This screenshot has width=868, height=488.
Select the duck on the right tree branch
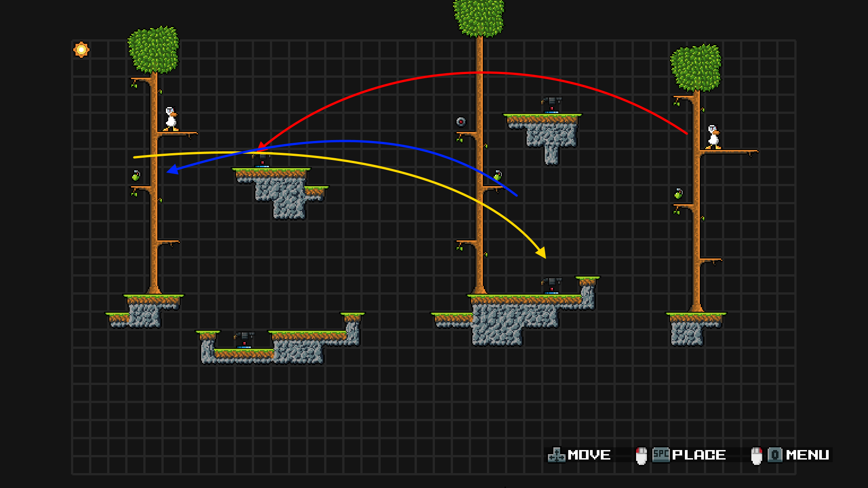click(x=713, y=137)
